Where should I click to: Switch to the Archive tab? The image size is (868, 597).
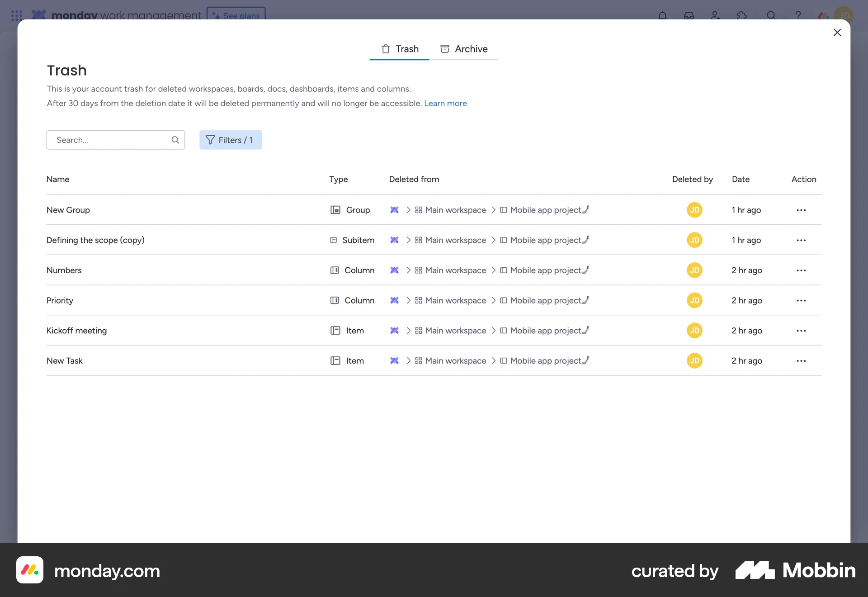coord(464,49)
